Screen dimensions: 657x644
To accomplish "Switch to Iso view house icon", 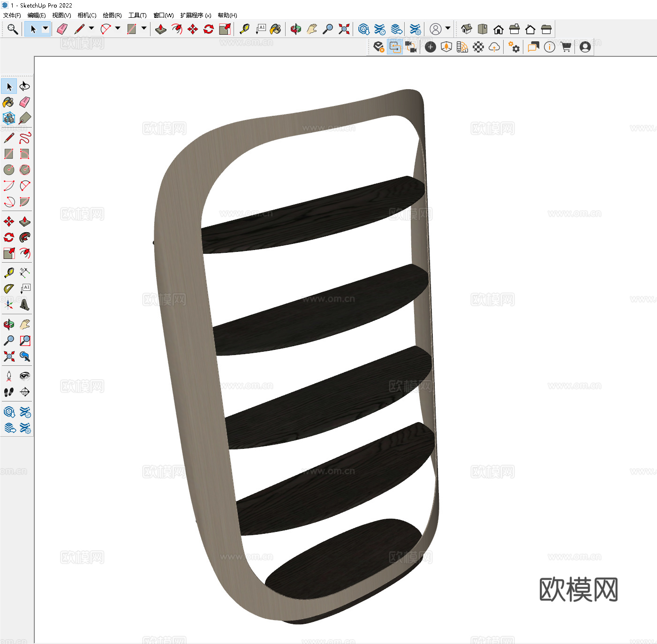I will pyautogui.click(x=466, y=29).
